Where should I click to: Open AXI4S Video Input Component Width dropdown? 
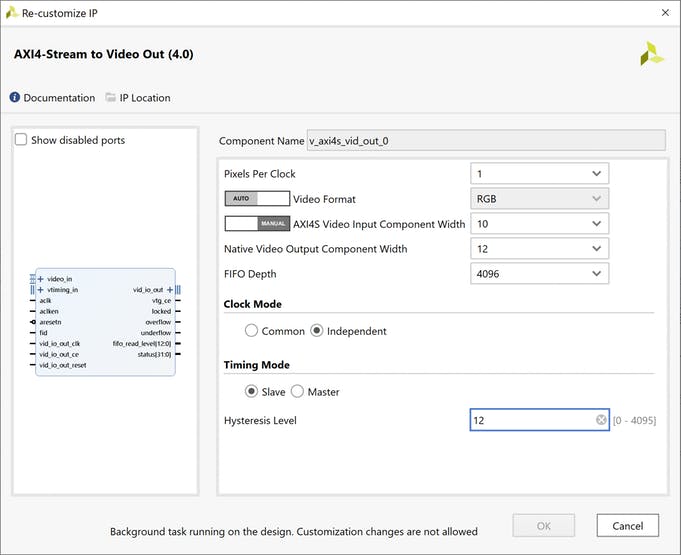pos(539,224)
